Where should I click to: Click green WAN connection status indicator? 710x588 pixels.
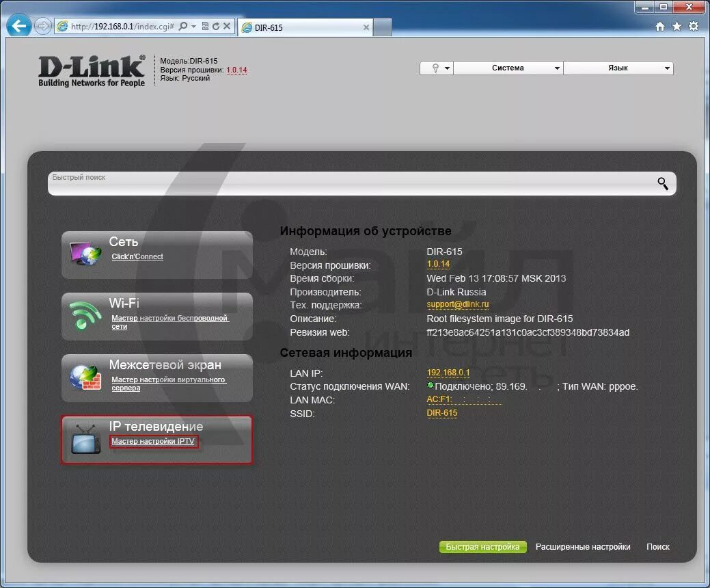430,385
